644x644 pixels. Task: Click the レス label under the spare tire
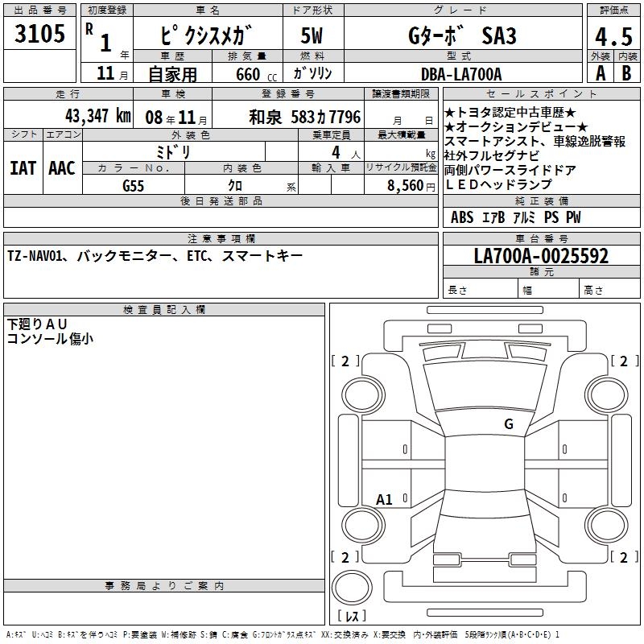(352, 615)
